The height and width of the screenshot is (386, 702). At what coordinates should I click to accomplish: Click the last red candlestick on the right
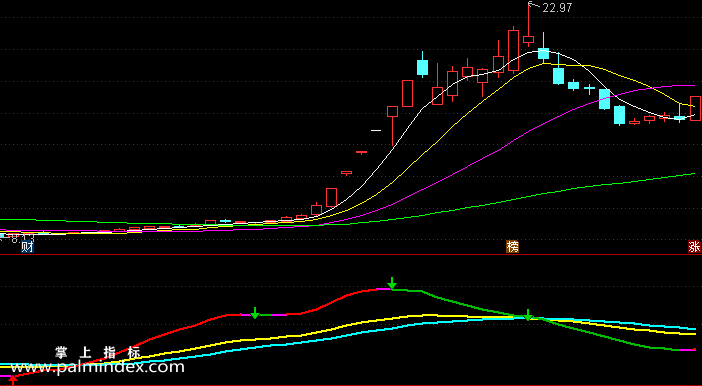tap(695, 108)
